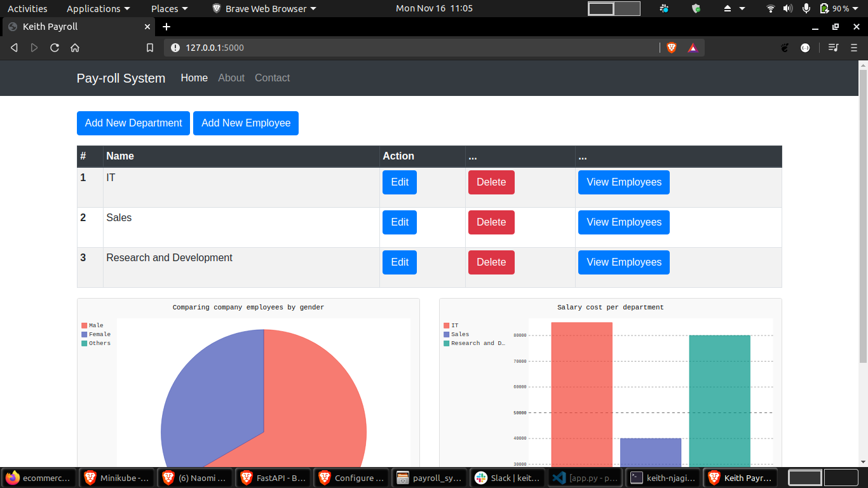Screen dimensions: 868x488
Task: Delete the Sales department
Action: tap(491, 222)
